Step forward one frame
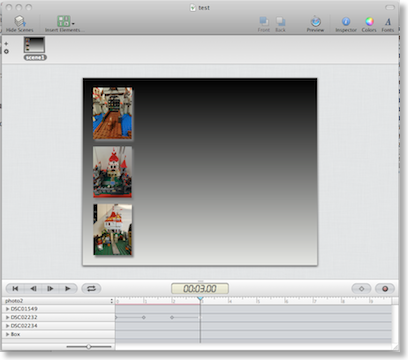This screenshot has height=360, width=408. click(50, 289)
